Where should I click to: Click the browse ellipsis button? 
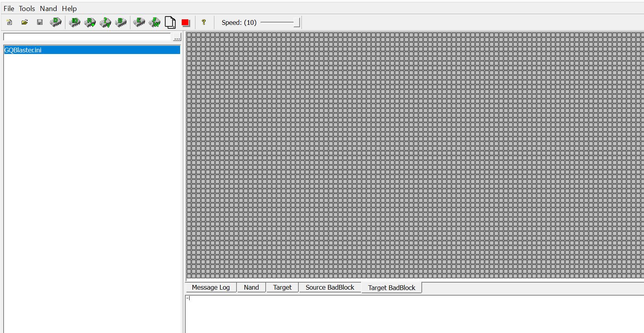click(177, 37)
